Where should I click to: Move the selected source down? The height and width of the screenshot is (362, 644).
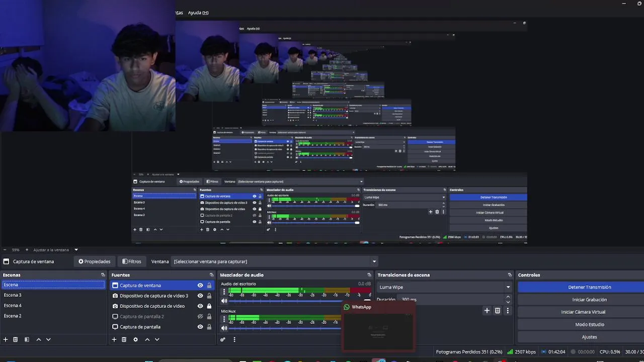coord(157,339)
